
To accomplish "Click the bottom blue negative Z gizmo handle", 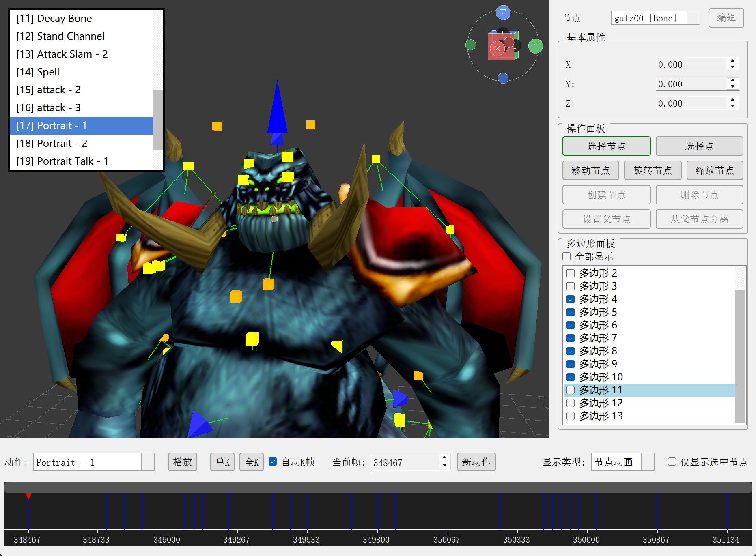I will tap(503, 78).
